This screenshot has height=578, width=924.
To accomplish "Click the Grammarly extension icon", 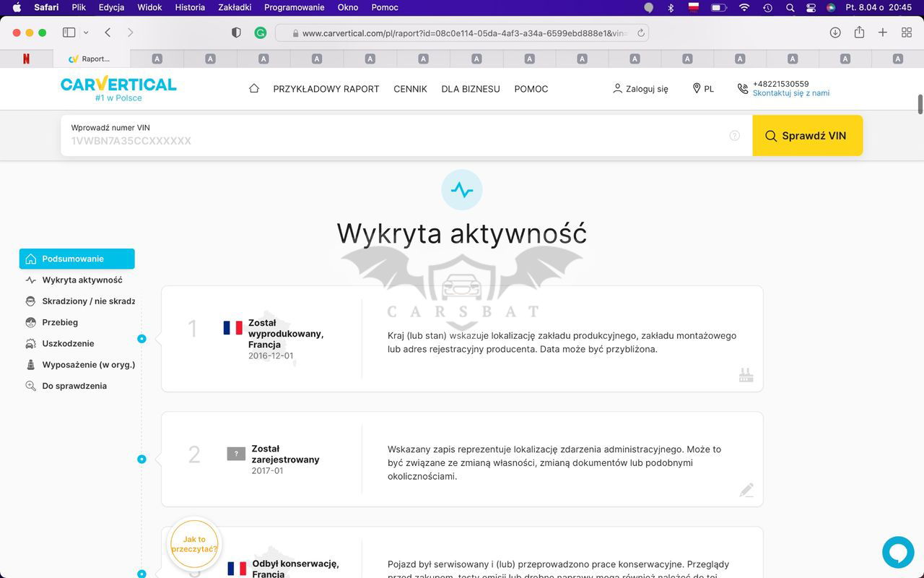I will [x=261, y=33].
